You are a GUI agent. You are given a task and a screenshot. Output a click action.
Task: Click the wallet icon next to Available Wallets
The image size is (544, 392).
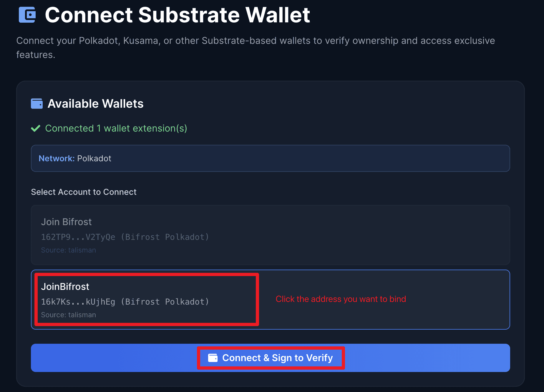tap(37, 104)
